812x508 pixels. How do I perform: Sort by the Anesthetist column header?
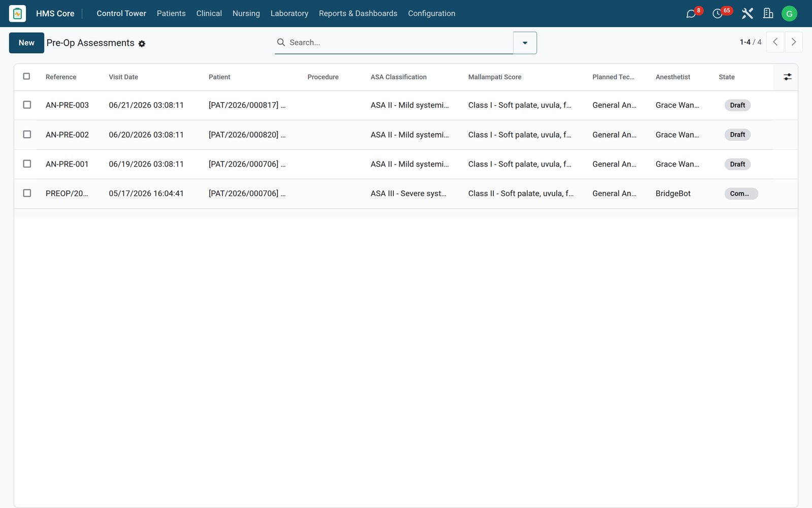672,77
